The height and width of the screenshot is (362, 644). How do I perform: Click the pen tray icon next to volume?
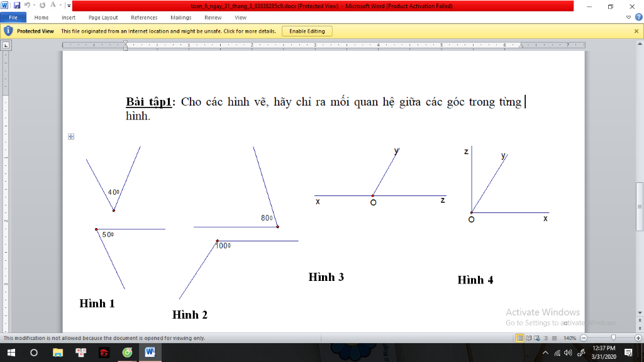pyautogui.click(x=581, y=353)
